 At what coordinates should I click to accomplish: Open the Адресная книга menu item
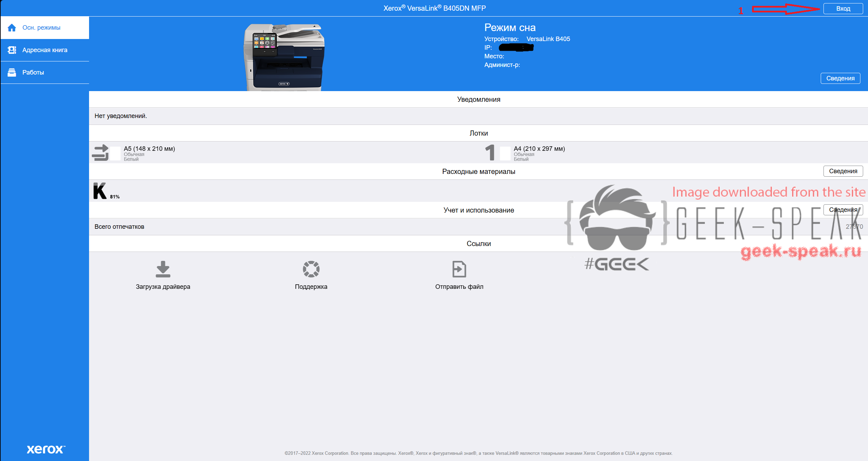click(45, 50)
